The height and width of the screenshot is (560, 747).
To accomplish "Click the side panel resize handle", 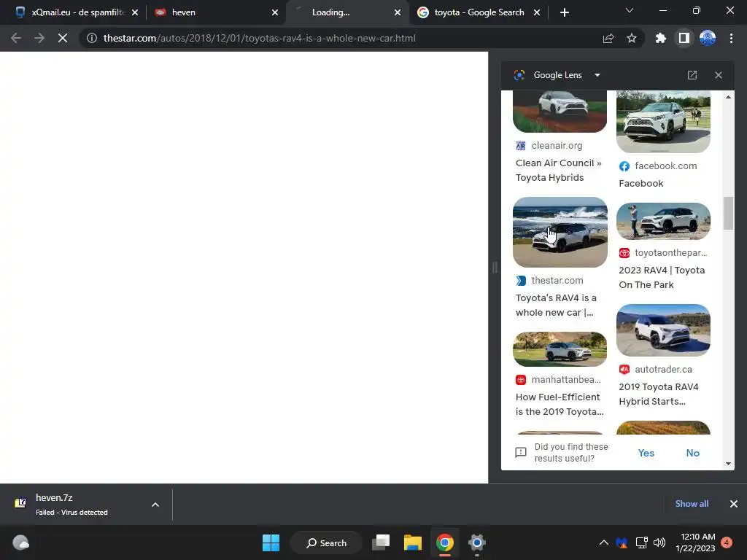I will [495, 267].
